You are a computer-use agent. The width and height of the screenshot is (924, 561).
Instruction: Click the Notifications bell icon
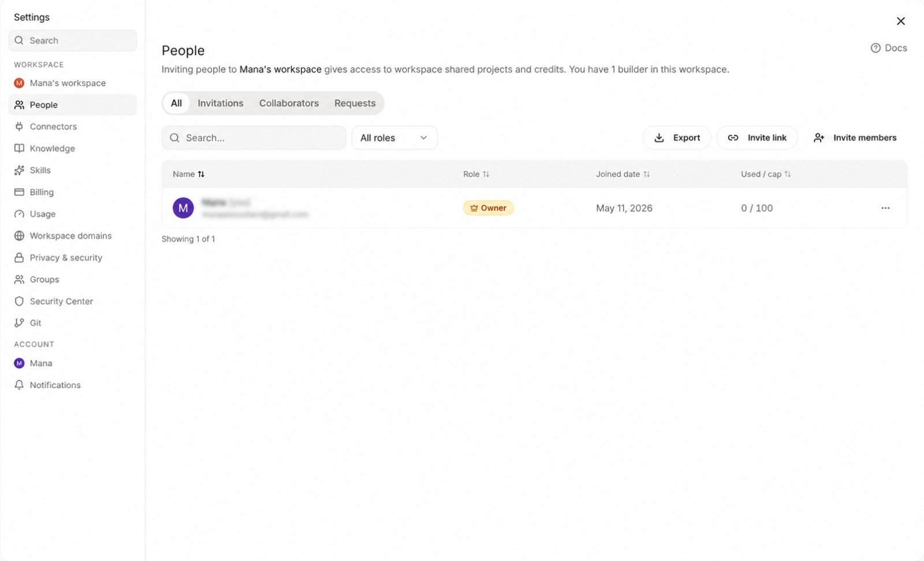[x=19, y=385]
